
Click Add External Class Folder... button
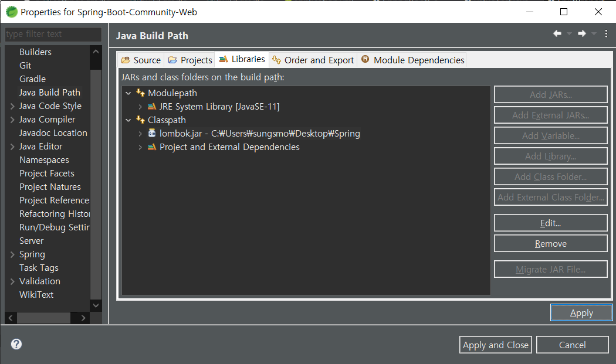coord(551,197)
